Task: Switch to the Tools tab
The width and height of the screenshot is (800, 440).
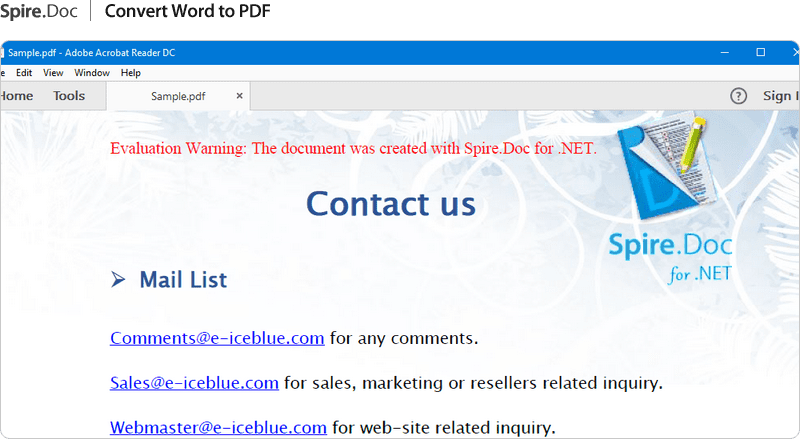Action: point(69,96)
